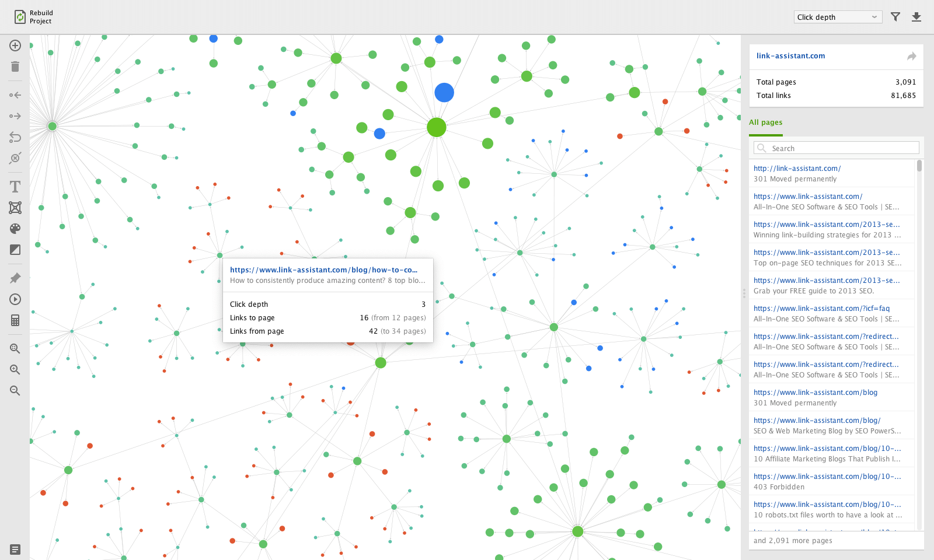Click the pin icon

tap(15, 278)
